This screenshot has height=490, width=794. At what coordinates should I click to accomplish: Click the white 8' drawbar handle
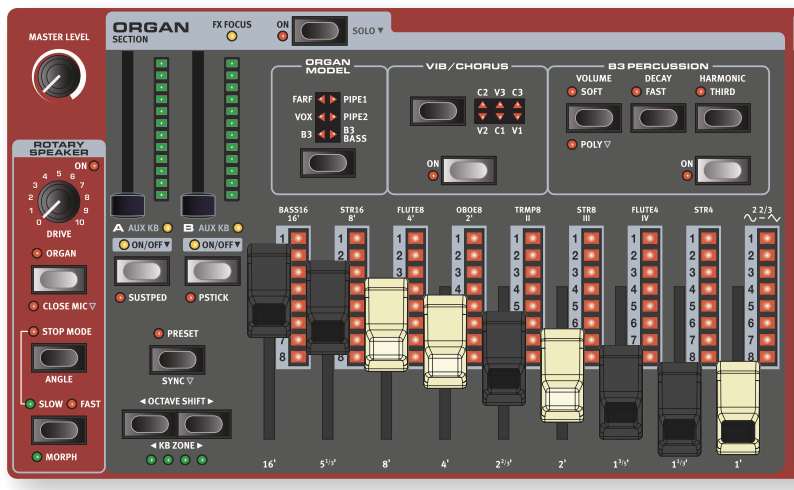[386, 324]
